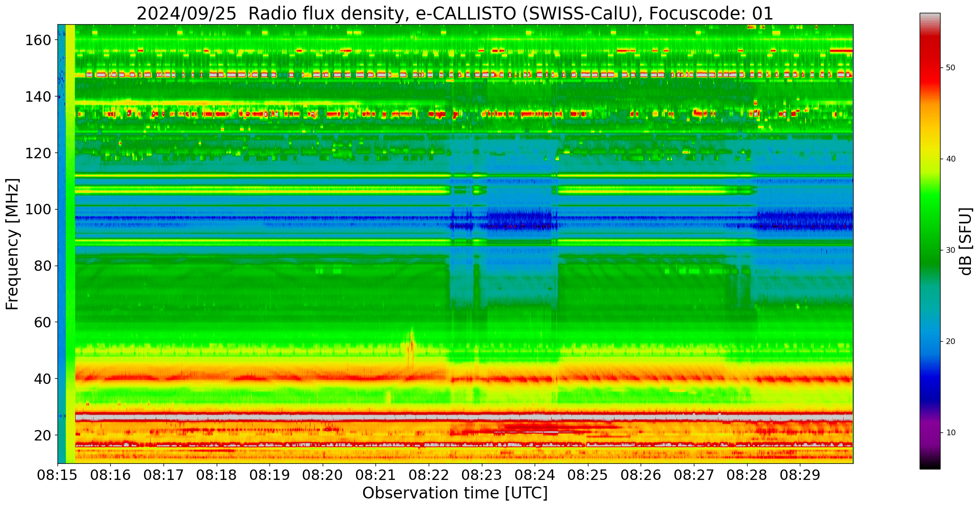Click the yellow vertical stripe at the spectrogram start
Image resolution: width=980 pixels, height=507 pixels.
coord(70,244)
